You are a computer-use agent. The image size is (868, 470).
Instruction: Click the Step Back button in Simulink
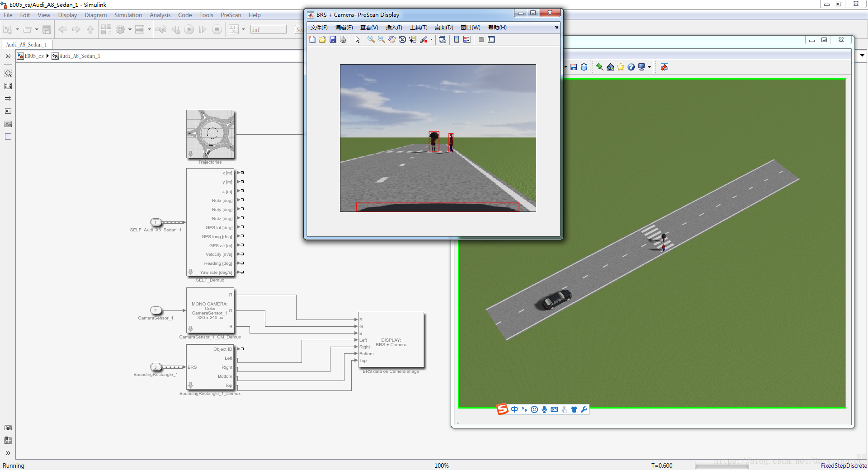(175, 30)
